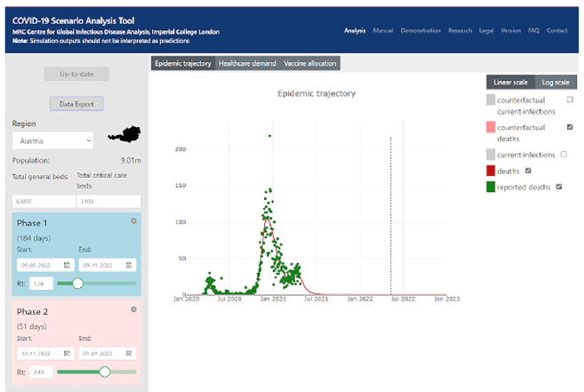Enable counterfactual current infections checkbox
The height and width of the screenshot is (392, 584).
570,100
